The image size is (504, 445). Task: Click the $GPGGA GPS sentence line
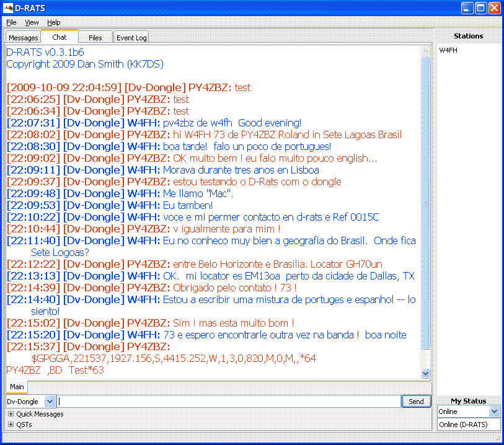coord(174,358)
